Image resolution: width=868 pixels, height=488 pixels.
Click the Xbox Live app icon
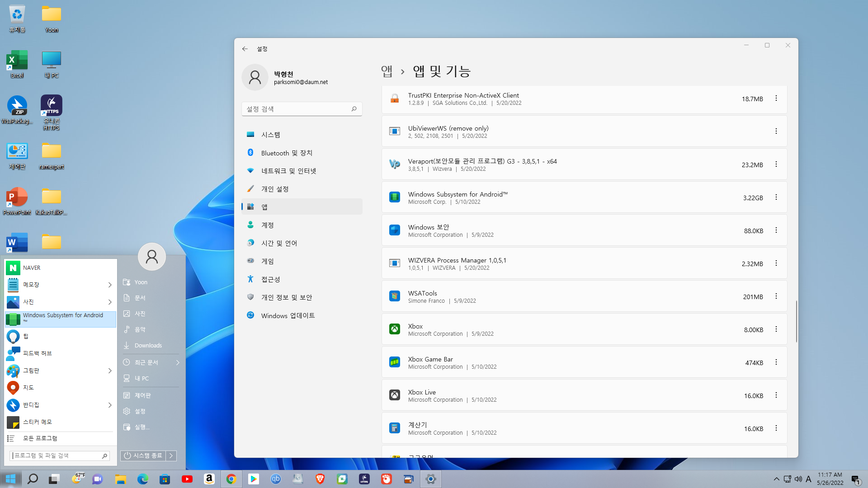(x=395, y=395)
